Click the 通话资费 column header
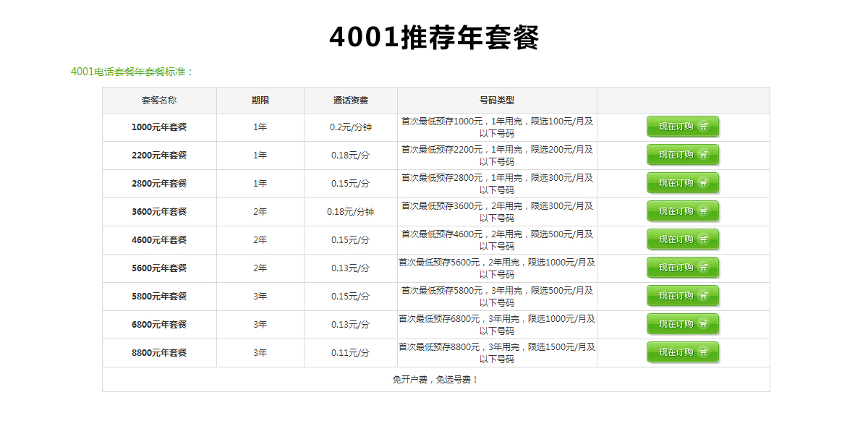The width and height of the screenshot is (868, 434). pos(351,101)
